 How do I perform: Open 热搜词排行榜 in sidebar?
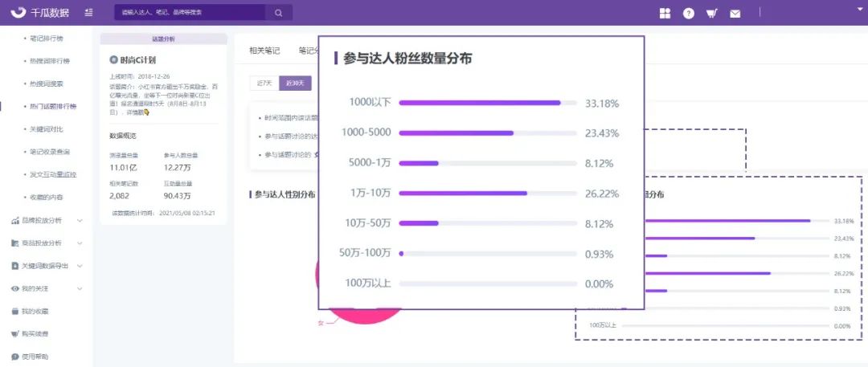pyautogui.click(x=50, y=61)
